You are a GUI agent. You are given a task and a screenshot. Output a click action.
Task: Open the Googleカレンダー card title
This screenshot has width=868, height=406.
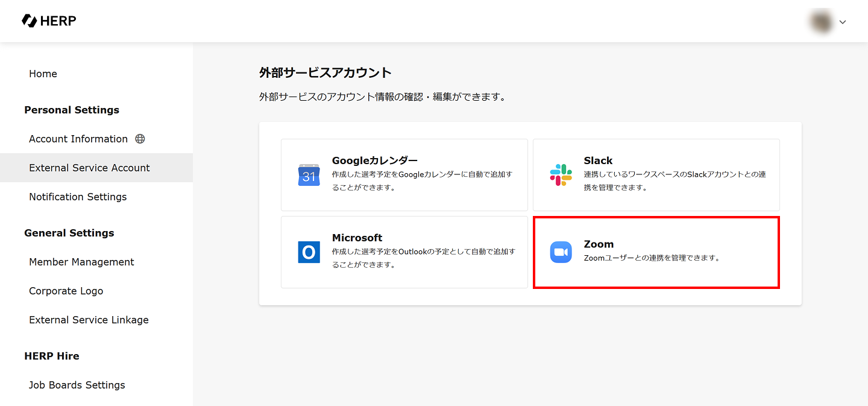click(x=375, y=160)
